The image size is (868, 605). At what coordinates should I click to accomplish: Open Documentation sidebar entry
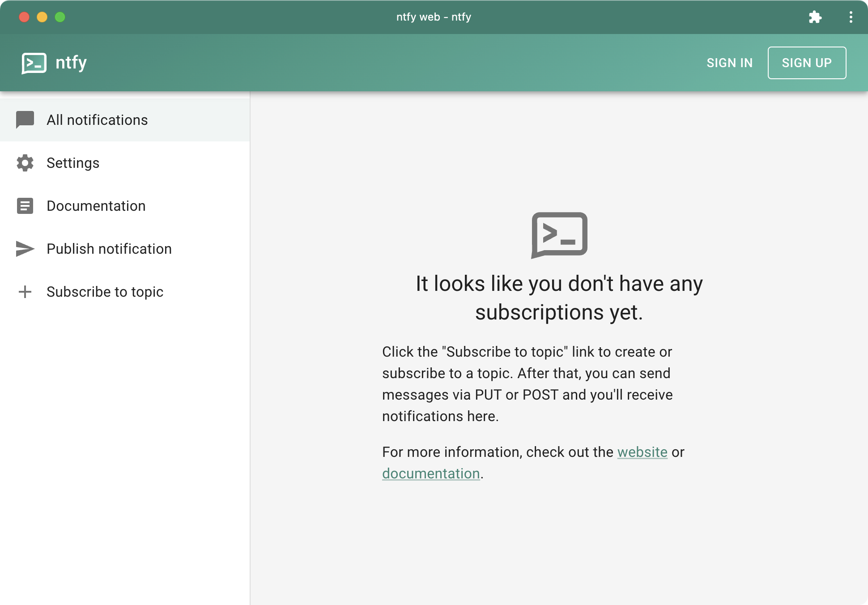(x=96, y=206)
